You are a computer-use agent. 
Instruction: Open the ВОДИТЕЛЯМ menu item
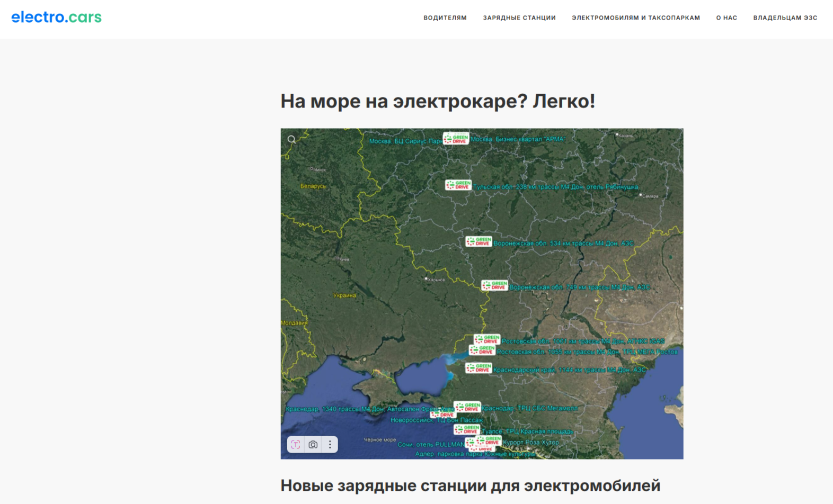(x=445, y=18)
